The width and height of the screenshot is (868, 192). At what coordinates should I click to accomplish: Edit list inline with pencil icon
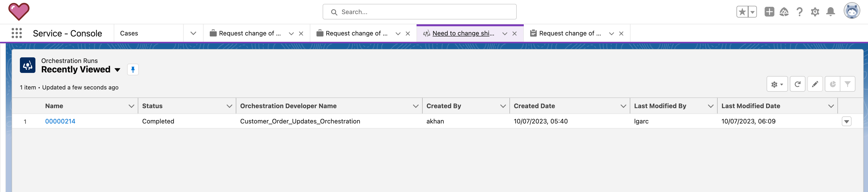point(815,84)
